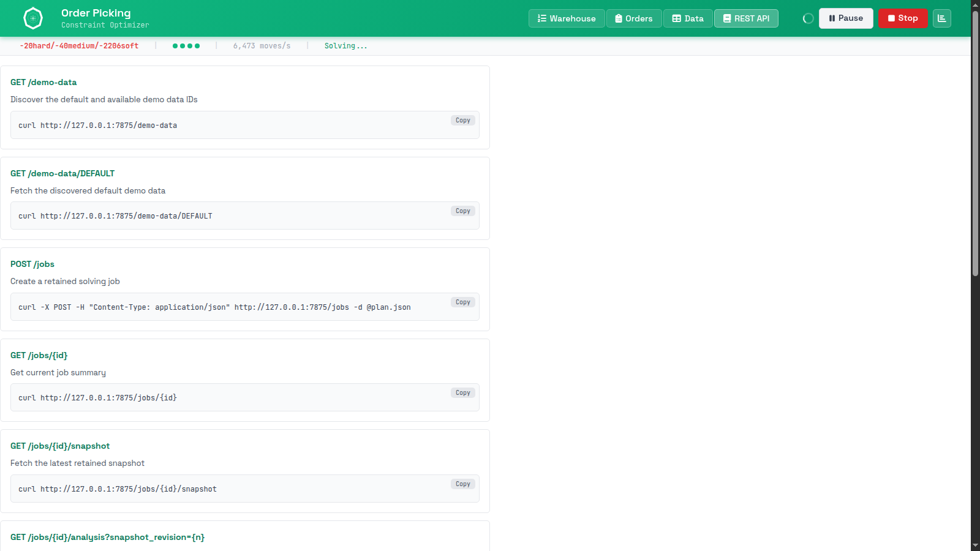The height and width of the screenshot is (551, 980).
Task: Click the scrollbar down arrow
Action: click(975, 545)
